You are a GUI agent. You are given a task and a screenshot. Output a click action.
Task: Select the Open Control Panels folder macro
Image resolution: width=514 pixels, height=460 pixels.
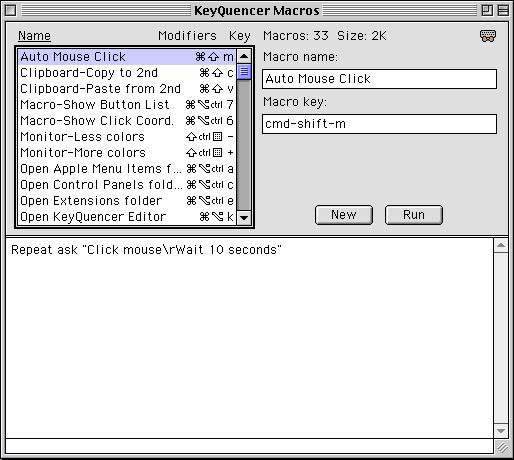click(127, 185)
